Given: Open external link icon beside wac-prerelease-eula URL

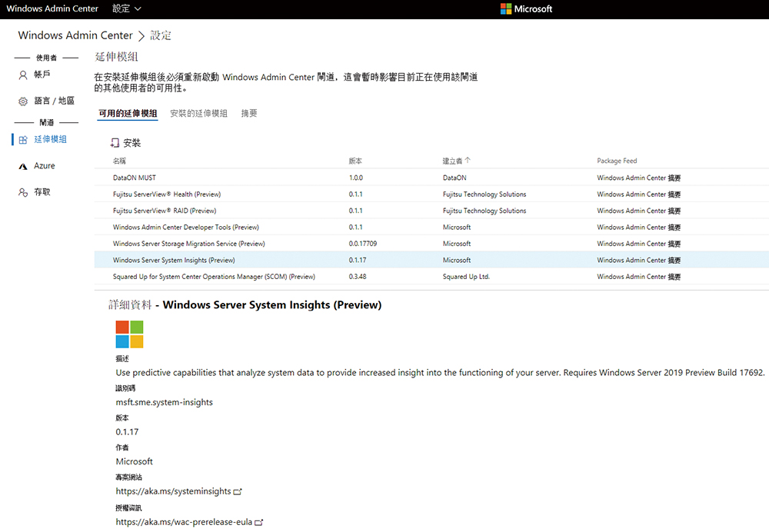Looking at the screenshot, I should click(259, 523).
